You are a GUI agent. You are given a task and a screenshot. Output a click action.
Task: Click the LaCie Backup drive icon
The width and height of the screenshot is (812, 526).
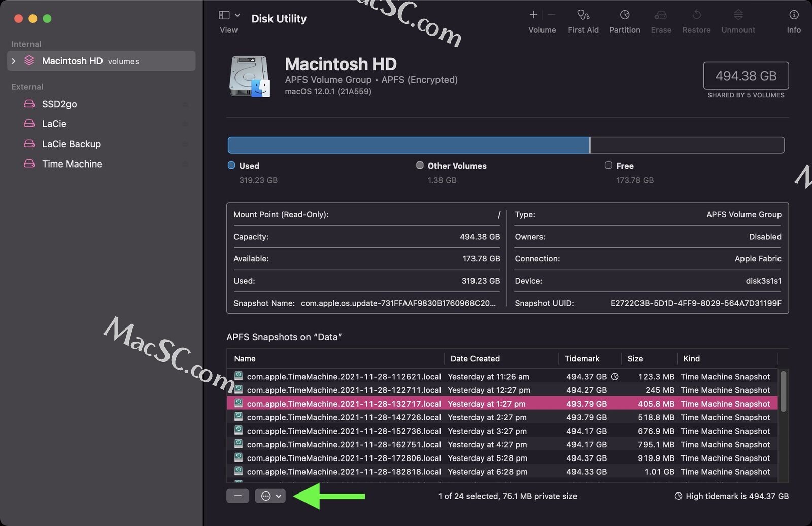pyautogui.click(x=29, y=144)
